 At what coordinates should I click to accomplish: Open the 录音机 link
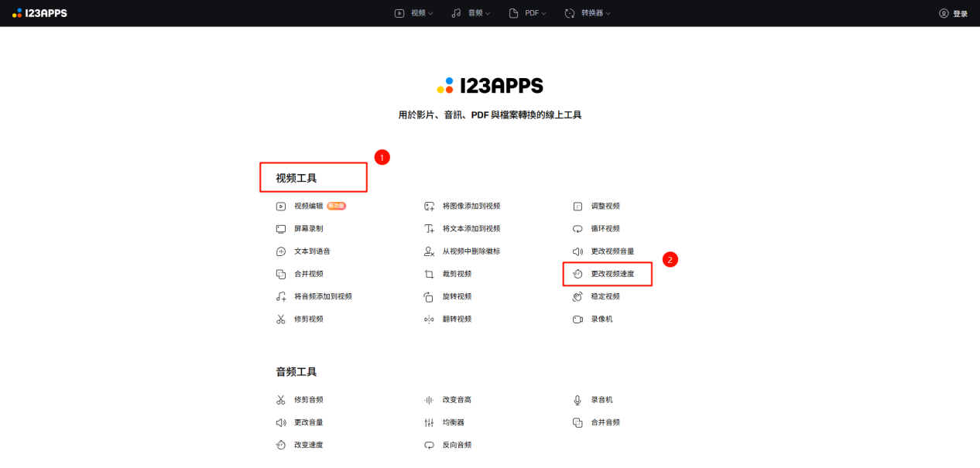(x=602, y=400)
